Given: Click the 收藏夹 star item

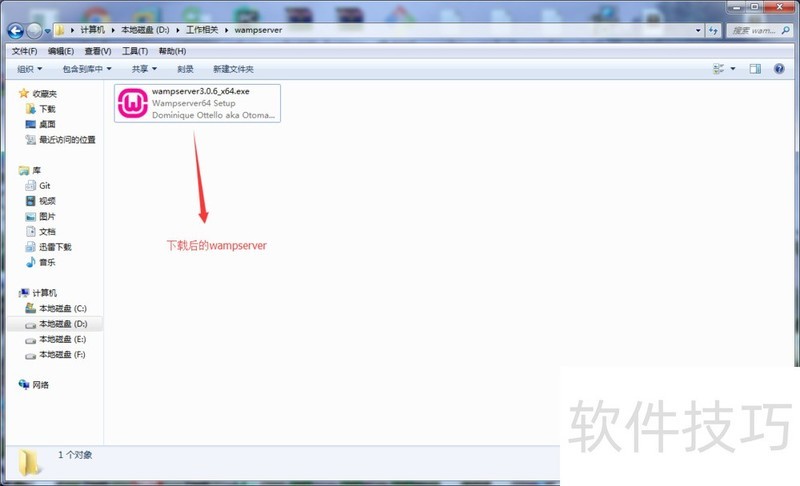Looking at the screenshot, I should coord(38,93).
